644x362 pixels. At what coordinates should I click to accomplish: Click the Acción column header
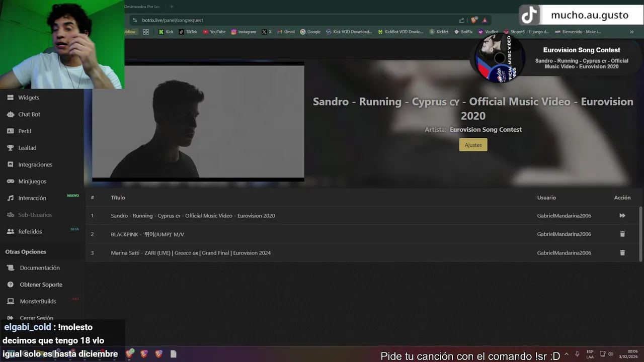click(x=622, y=198)
